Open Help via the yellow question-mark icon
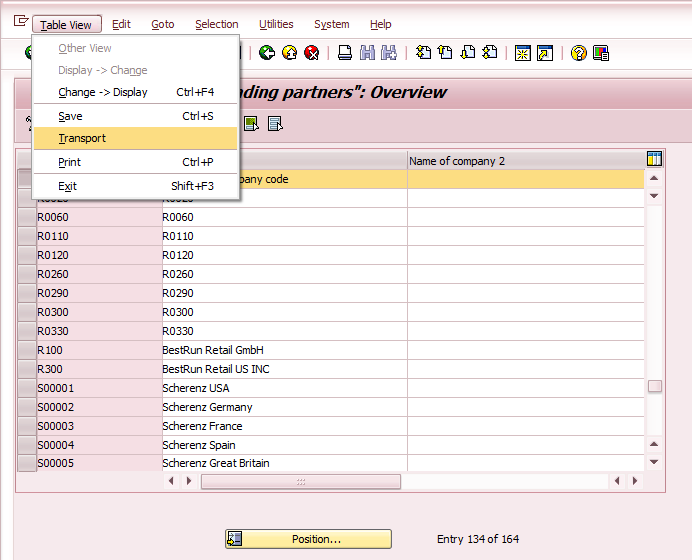Viewport: 692px width, 560px height. 579,53
